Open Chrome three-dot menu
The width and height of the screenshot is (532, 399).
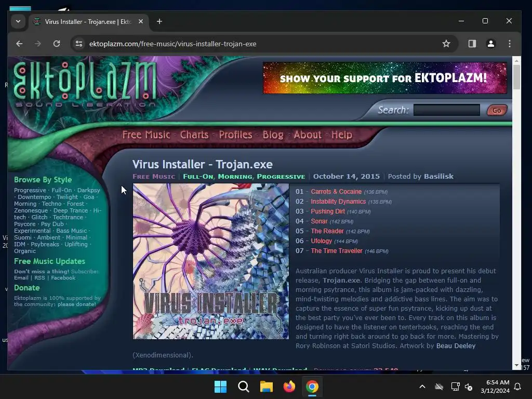pyautogui.click(x=509, y=44)
